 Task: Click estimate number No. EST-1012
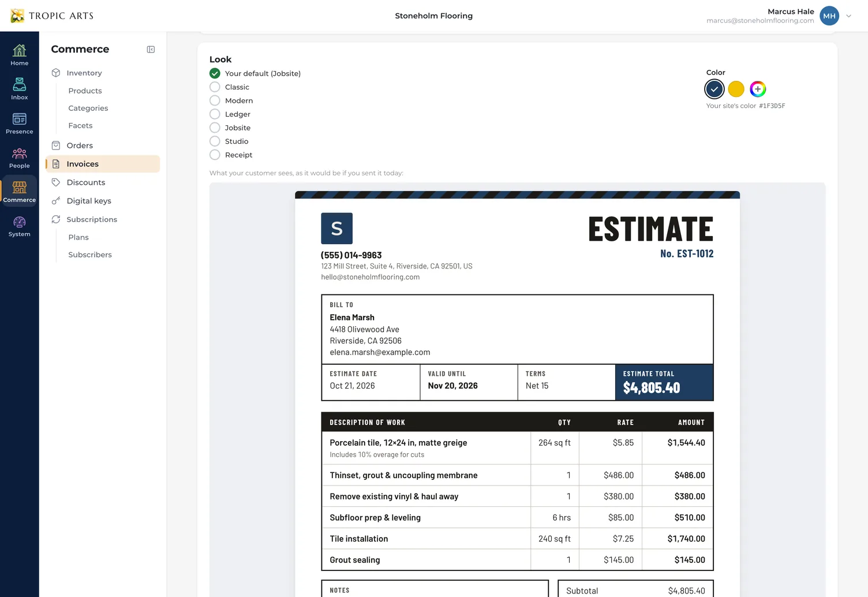click(687, 253)
